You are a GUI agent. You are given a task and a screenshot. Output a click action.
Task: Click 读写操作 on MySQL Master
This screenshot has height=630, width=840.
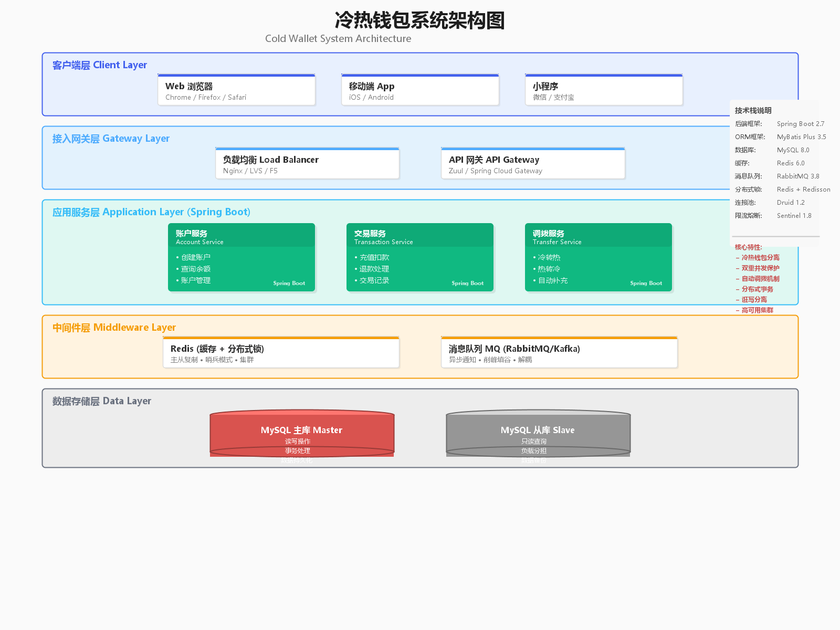point(298,442)
